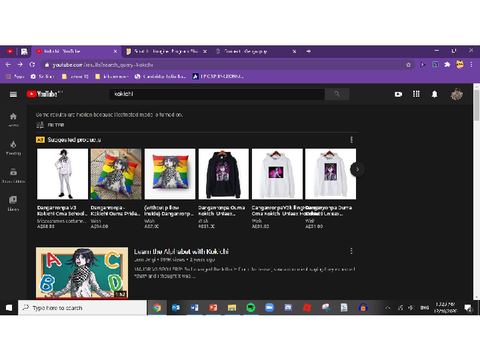Open the Windows Start menu
Viewport: 480px width, 360px height.
[x=9, y=307]
